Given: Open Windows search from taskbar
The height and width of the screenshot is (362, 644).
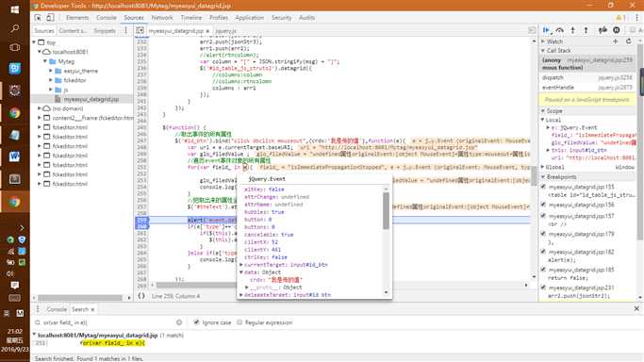Looking at the screenshot, I should [x=15, y=28].
